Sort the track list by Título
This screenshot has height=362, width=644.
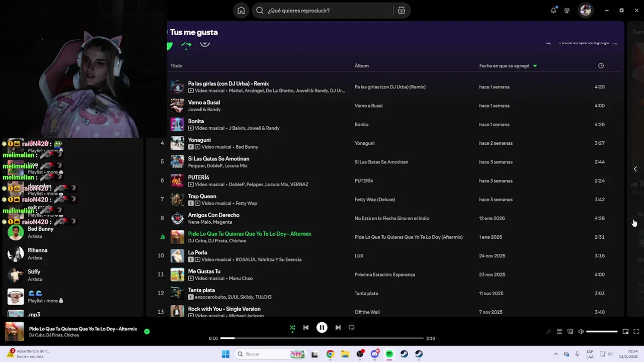pos(176,66)
